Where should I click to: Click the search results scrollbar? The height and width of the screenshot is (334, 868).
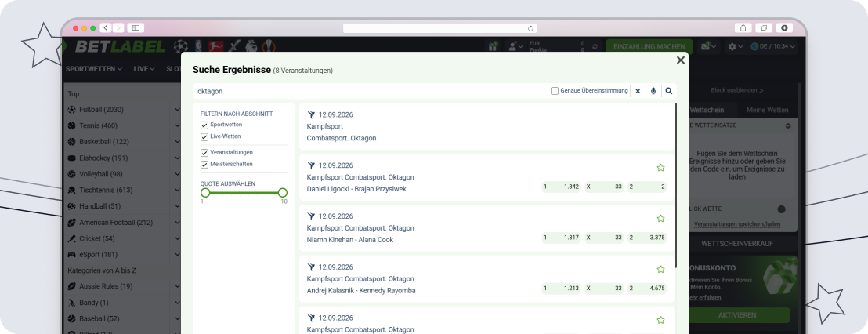pyautogui.click(x=675, y=186)
